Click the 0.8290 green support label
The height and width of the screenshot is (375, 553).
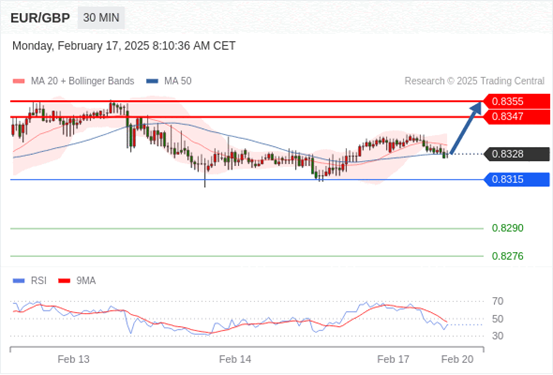[508, 228]
